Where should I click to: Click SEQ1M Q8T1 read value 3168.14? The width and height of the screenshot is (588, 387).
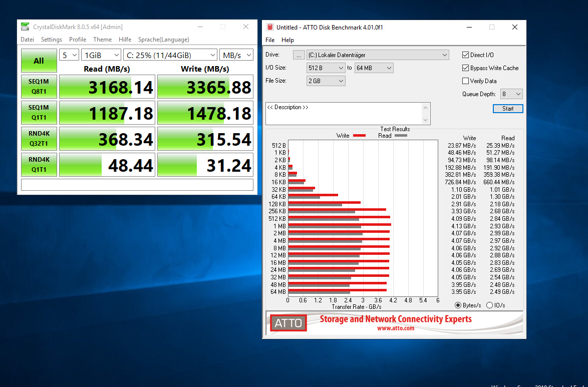tap(107, 87)
